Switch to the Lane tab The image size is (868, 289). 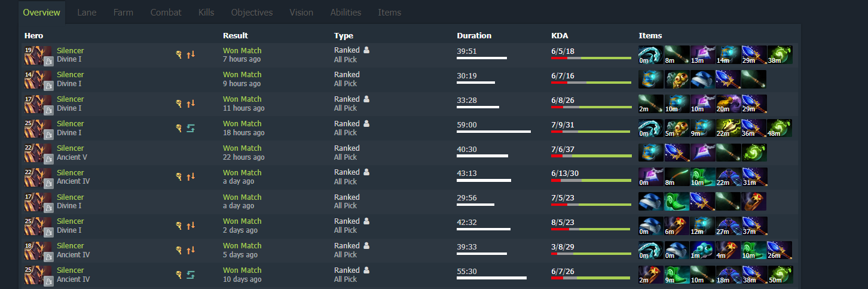click(x=87, y=12)
